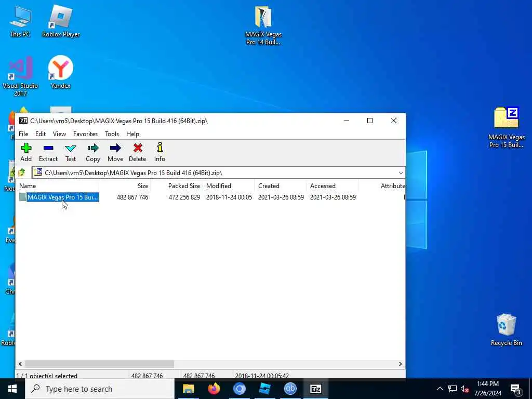Image resolution: width=532 pixels, height=399 pixels.
Task: Sort by the Name column header
Action: coord(58,186)
